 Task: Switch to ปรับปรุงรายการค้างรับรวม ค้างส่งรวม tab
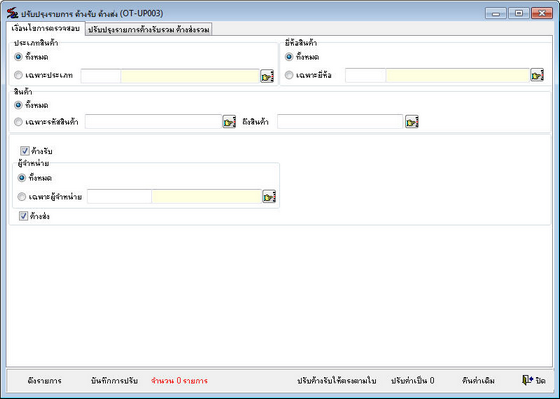149,30
